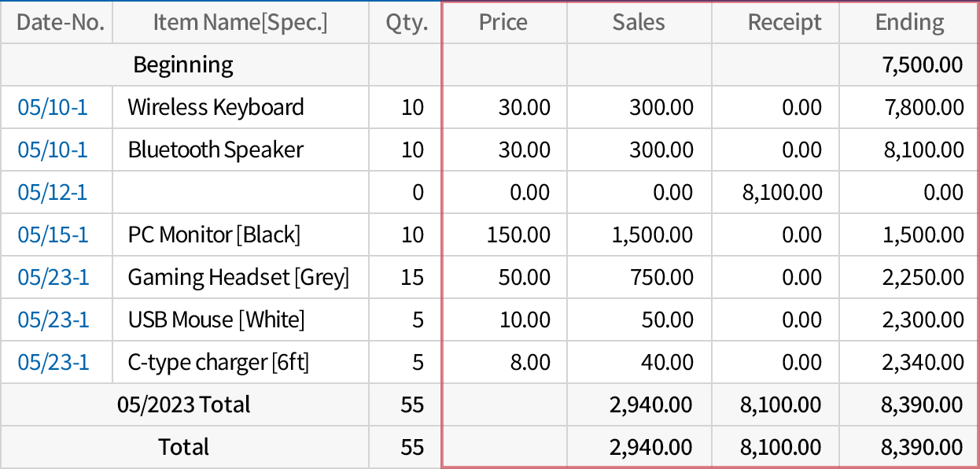Click the 05/2023 Total row label
The height and width of the screenshot is (469, 980).
(183, 404)
